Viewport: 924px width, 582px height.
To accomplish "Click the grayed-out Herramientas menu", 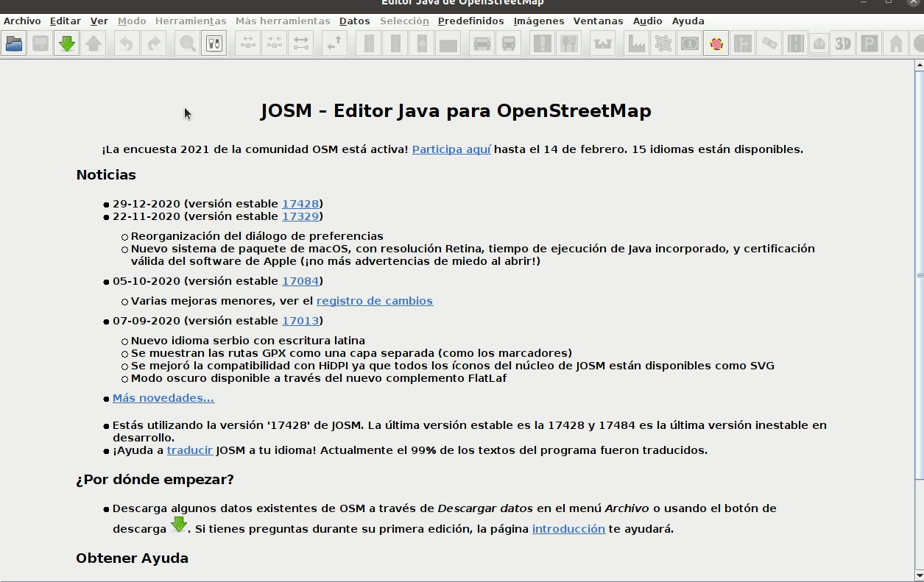I will (191, 21).
